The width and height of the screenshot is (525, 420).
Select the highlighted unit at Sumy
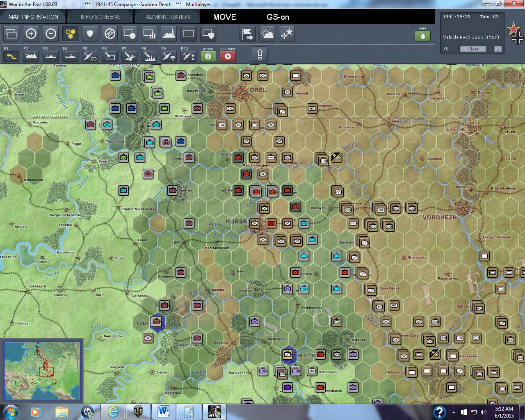157,322
